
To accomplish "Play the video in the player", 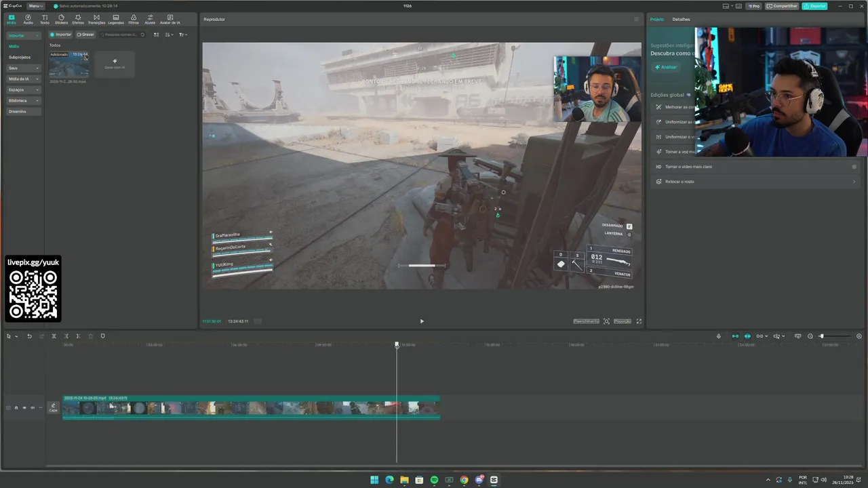I will pos(422,321).
